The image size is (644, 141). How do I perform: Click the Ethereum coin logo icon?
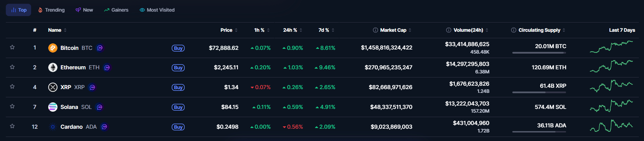coord(53,68)
